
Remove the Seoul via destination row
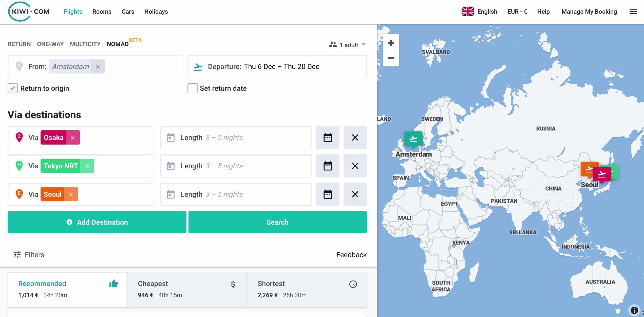coord(355,194)
